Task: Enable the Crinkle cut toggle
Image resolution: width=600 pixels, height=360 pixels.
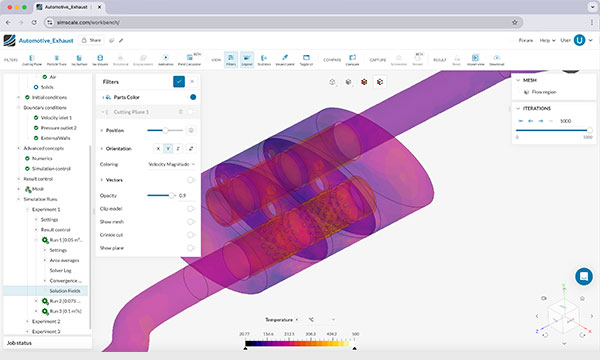Action: [x=191, y=235]
